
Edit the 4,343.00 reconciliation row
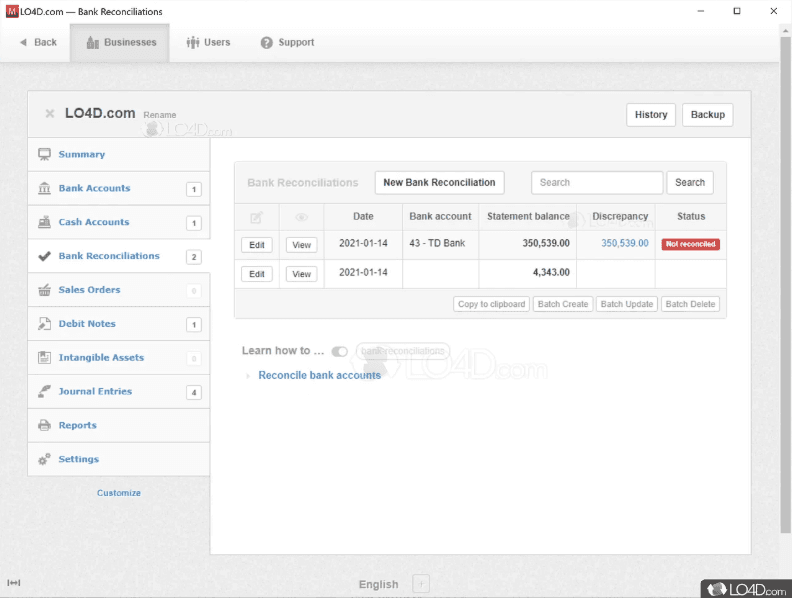(257, 274)
